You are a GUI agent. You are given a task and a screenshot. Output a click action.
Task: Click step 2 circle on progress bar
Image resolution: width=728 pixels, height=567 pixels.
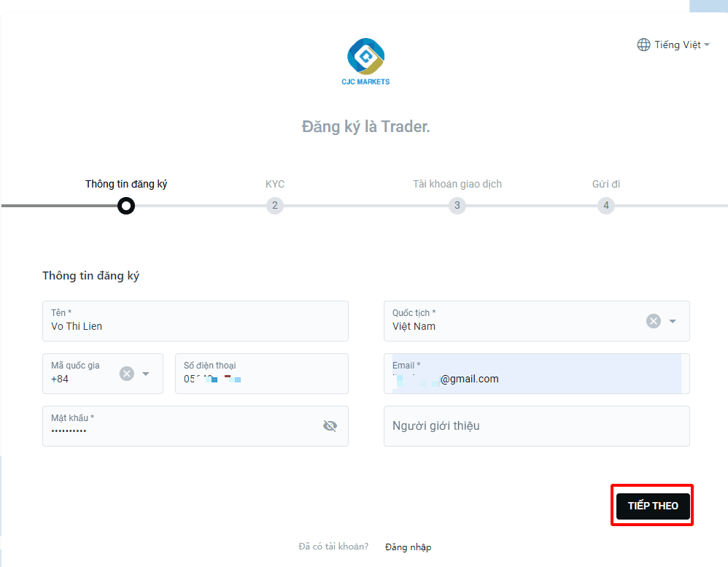point(275,205)
